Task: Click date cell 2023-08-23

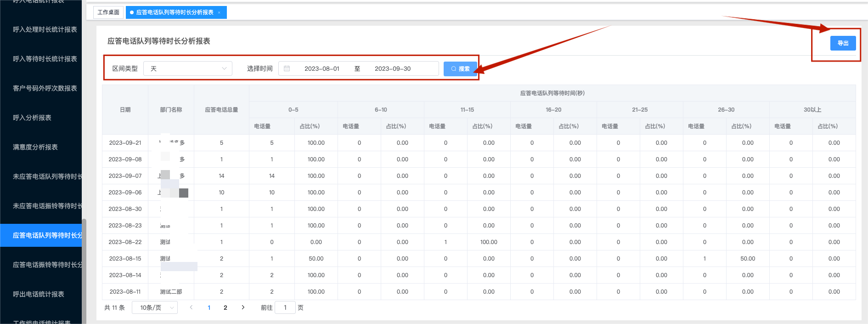Action: point(125,226)
